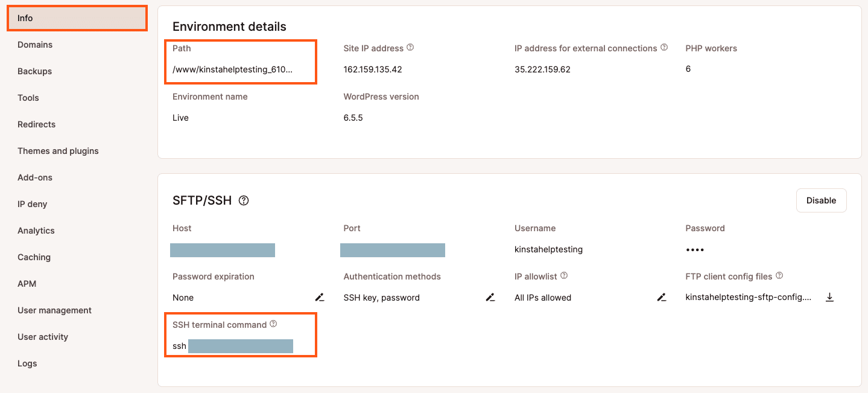Open the Caching settings page
This screenshot has width=868, height=393.
(x=34, y=257)
